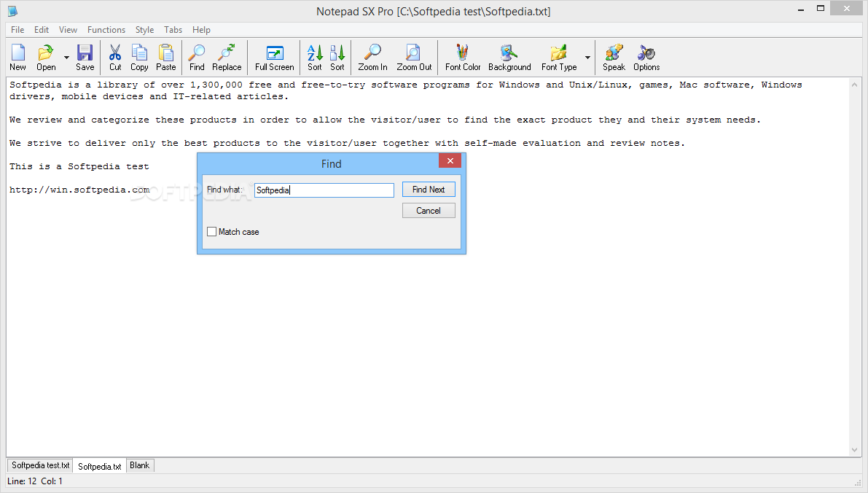868x493 pixels.
Task: Click the Speak text-to-speech icon
Action: pos(614,58)
